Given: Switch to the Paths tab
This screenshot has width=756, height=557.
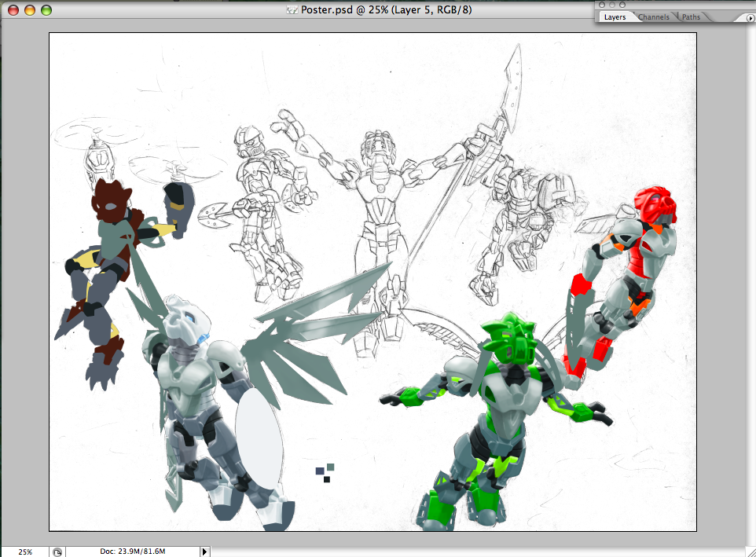Looking at the screenshot, I should (691, 16).
